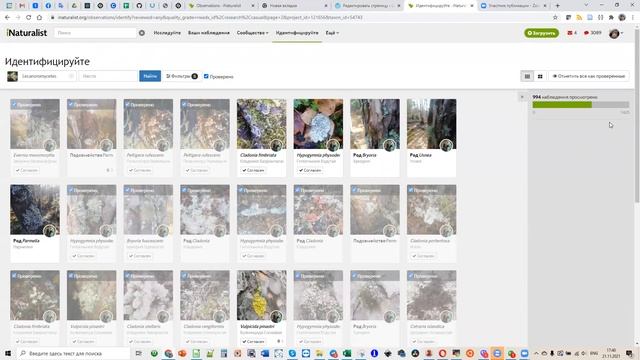The image size is (640, 360).
Task: Open the Windows Start button
Action: click(x=7, y=353)
